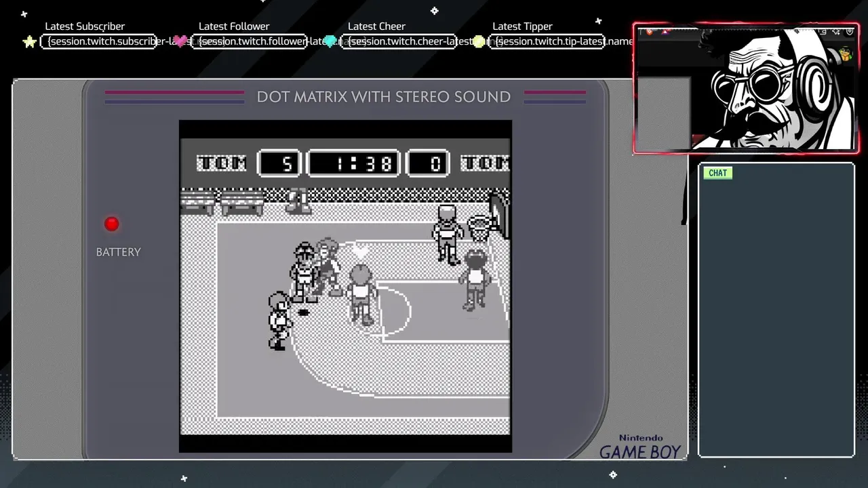The width and height of the screenshot is (868, 488).
Task: Click the basketball on the court floor
Action: click(x=304, y=312)
